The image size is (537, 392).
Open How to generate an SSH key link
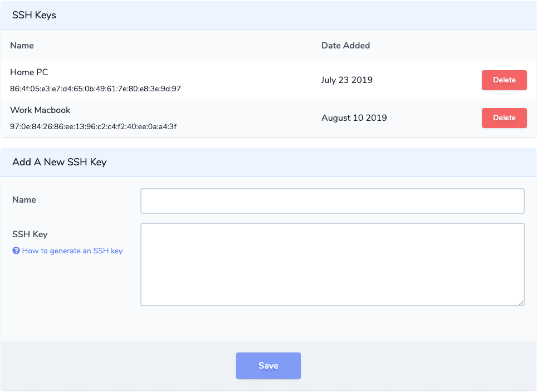(72, 251)
